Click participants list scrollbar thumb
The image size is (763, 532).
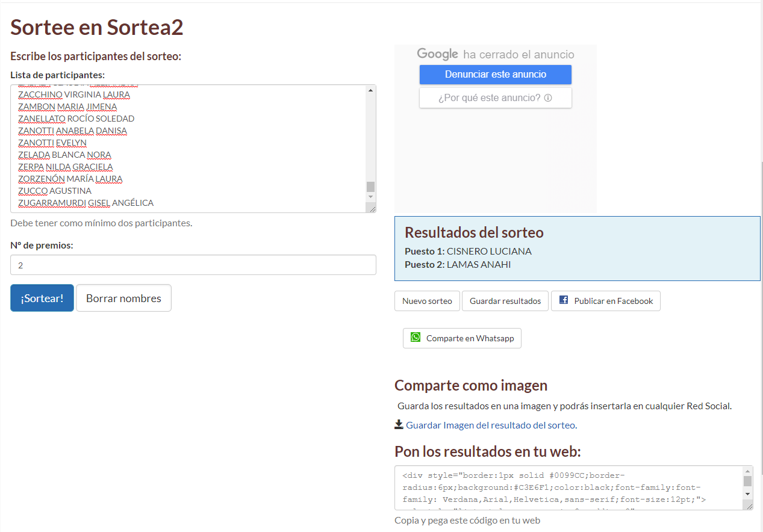click(370, 187)
